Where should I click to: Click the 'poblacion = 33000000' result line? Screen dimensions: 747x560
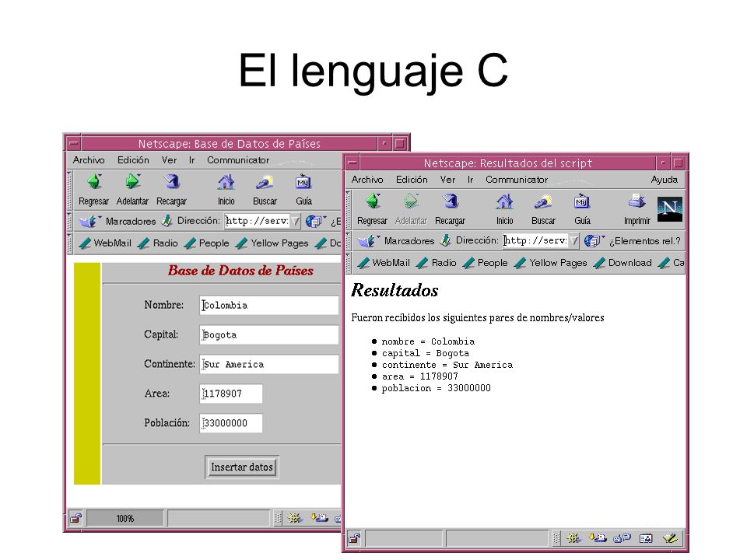click(x=436, y=388)
